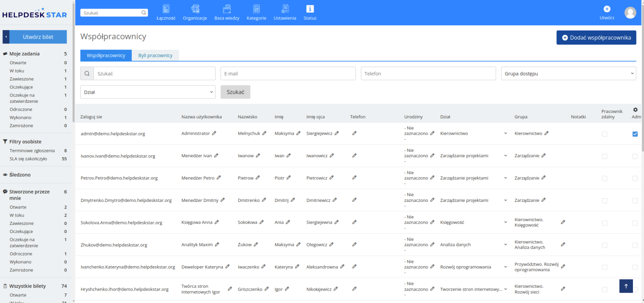Click the E-mail filter input field
The width and height of the screenshot is (644, 303).
pos(288,74)
